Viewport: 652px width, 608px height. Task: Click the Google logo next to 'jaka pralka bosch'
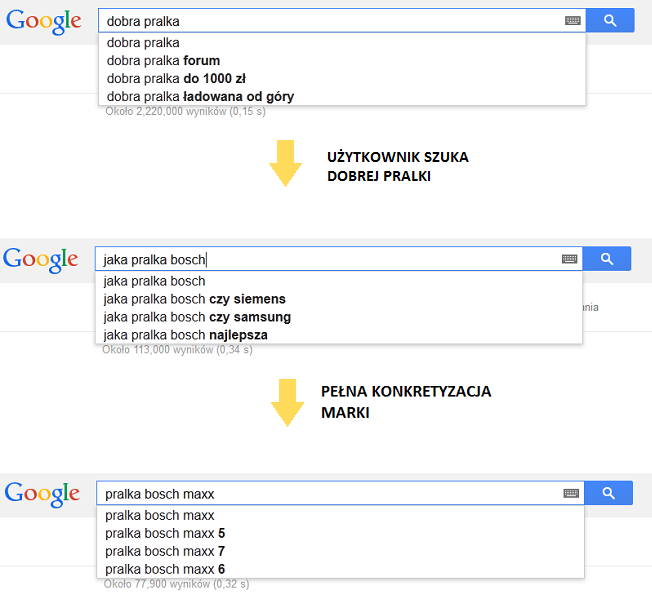click(x=40, y=260)
